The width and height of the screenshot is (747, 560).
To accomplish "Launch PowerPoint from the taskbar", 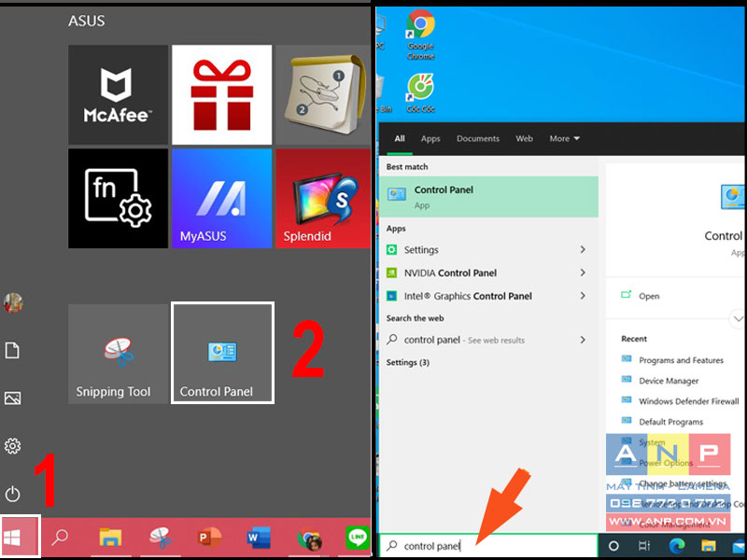I will coord(209,538).
